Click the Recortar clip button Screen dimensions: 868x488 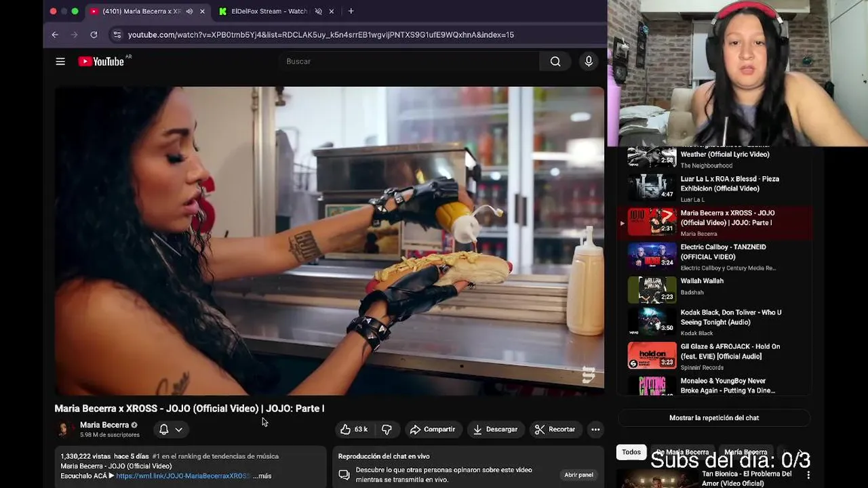[555, 429]
